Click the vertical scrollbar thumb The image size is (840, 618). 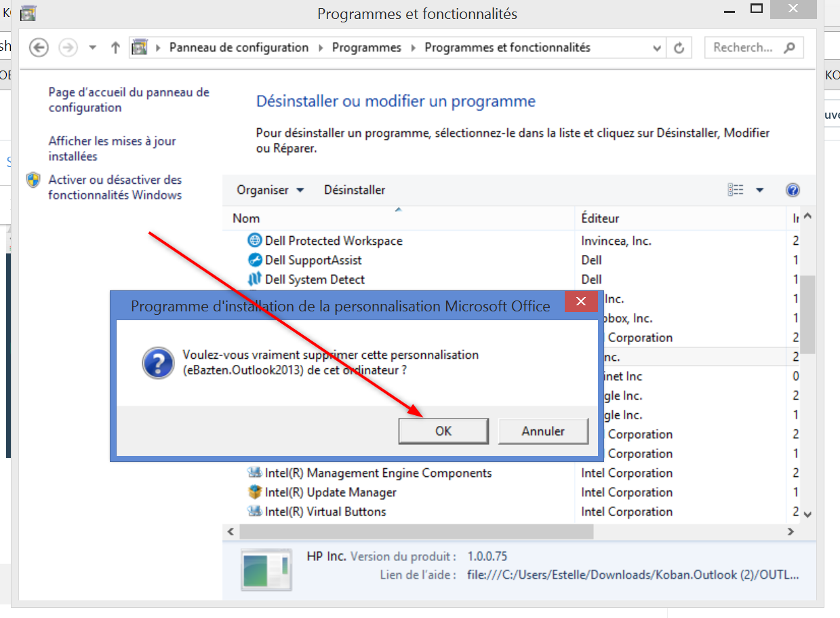pyautogui.click(x=807, y=314)
